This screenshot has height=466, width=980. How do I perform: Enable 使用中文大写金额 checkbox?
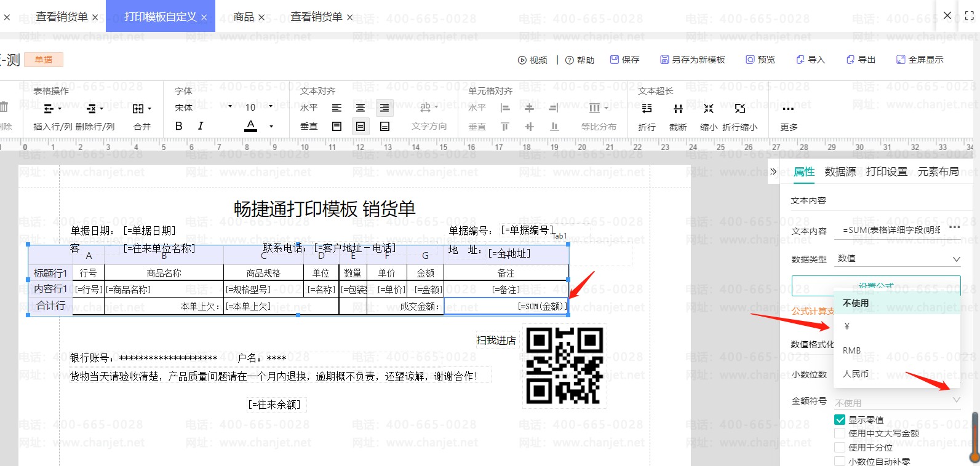[x=840, y=433]
